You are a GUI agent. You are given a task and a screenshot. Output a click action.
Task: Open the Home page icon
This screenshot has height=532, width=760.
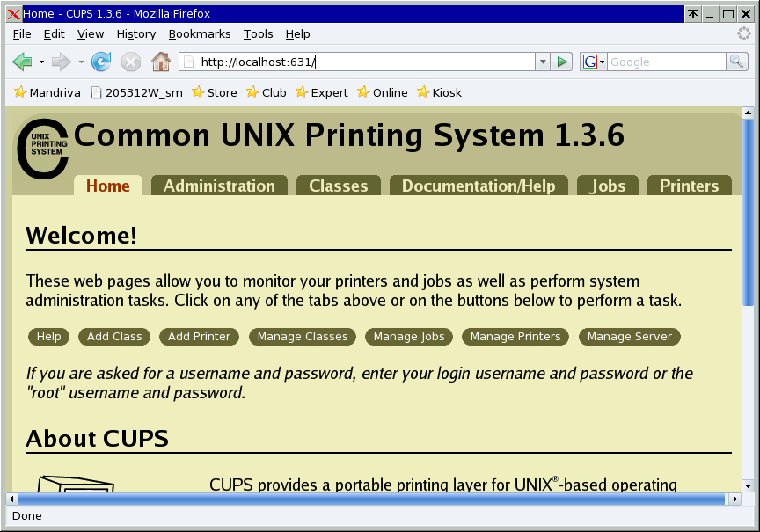[x=160, y=62]
